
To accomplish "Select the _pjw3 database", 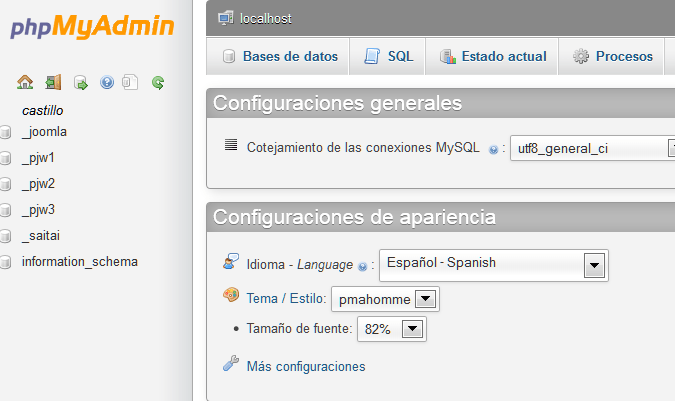I will tap(39, 210).
